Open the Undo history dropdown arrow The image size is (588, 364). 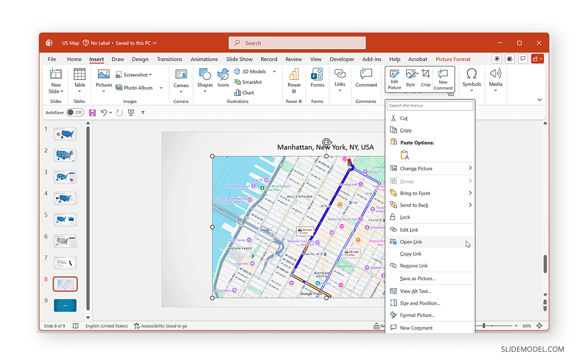click(x=111, y=113)
